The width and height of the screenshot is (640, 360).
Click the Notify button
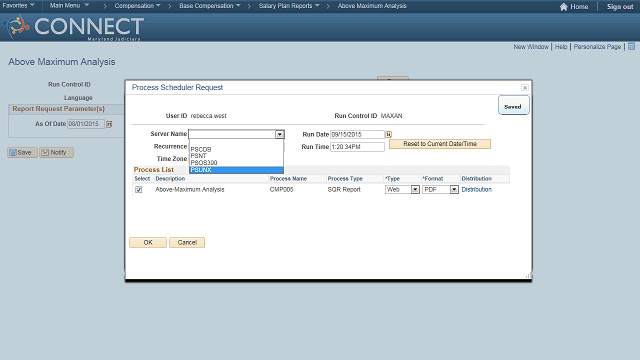(56, 153)
